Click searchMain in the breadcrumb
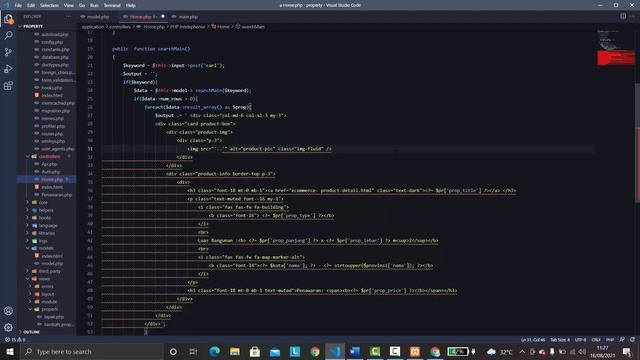640x360 pixels. coord(253,27)
